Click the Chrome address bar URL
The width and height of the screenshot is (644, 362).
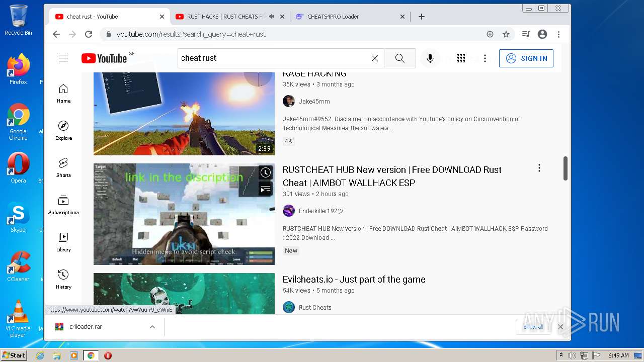click(x=191, y=34)
